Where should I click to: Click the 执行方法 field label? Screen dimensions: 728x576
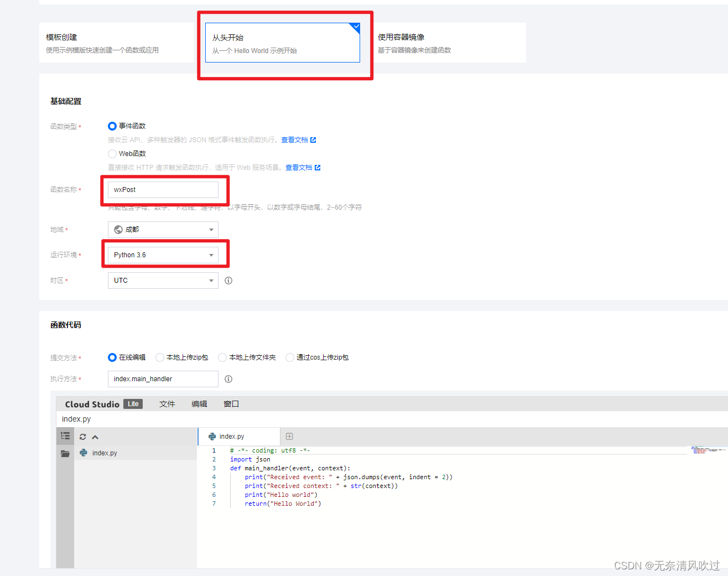[x=64, y=379]
